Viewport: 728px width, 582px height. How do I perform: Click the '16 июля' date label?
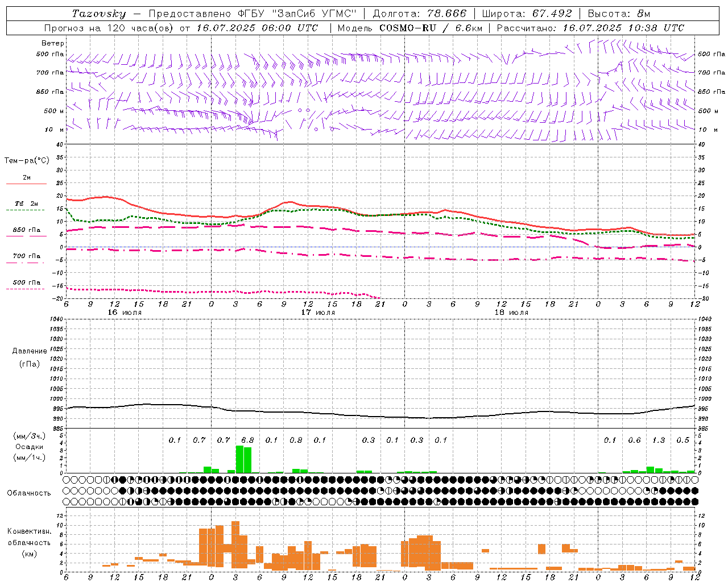click(125, 313)
